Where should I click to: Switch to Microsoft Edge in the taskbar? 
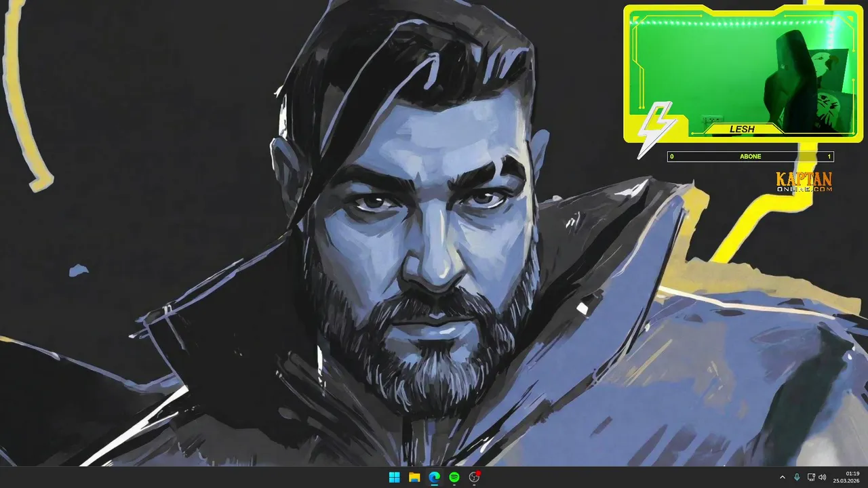434,477
